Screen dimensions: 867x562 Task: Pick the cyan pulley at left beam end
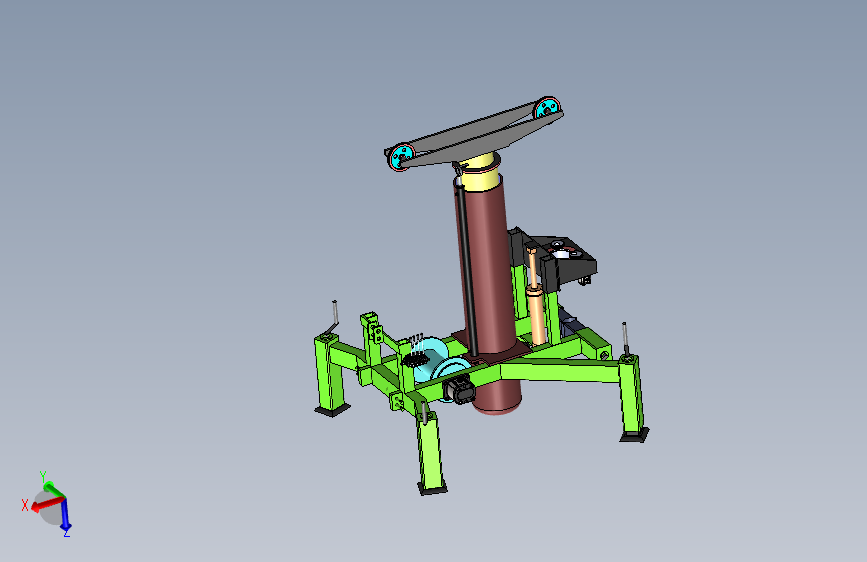[x=401, y=157]
